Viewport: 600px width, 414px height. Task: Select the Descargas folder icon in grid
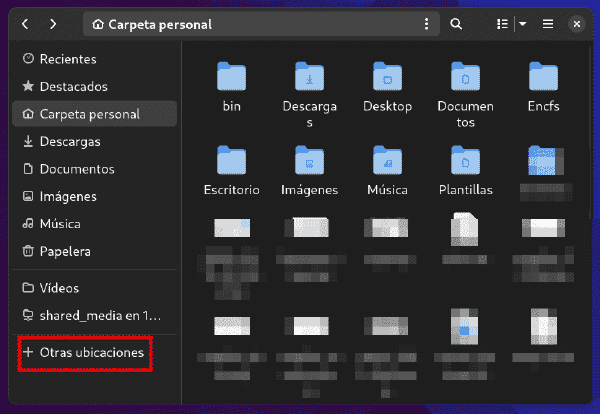click(x=310, y=76)
